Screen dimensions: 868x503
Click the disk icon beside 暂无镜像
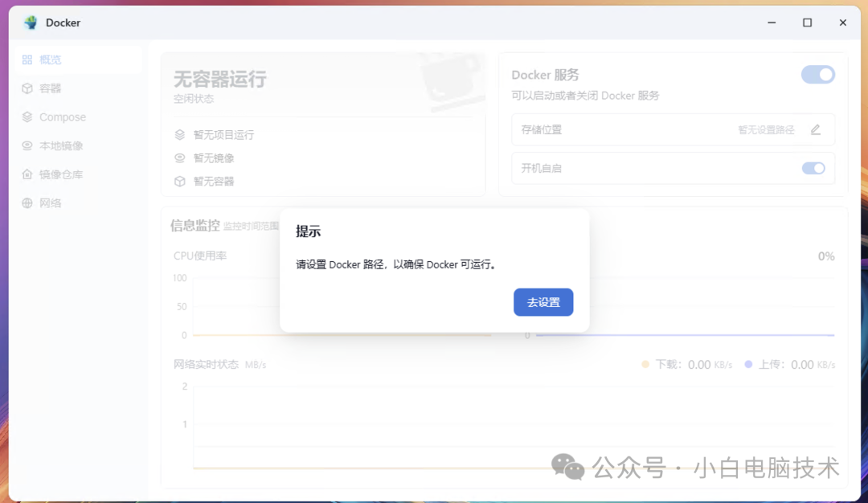click(x=180, y=157)
